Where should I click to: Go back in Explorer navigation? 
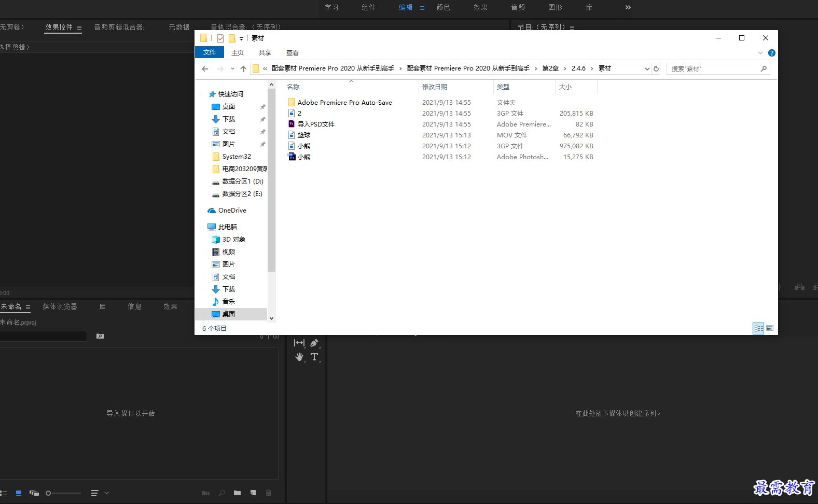point(205,68)
